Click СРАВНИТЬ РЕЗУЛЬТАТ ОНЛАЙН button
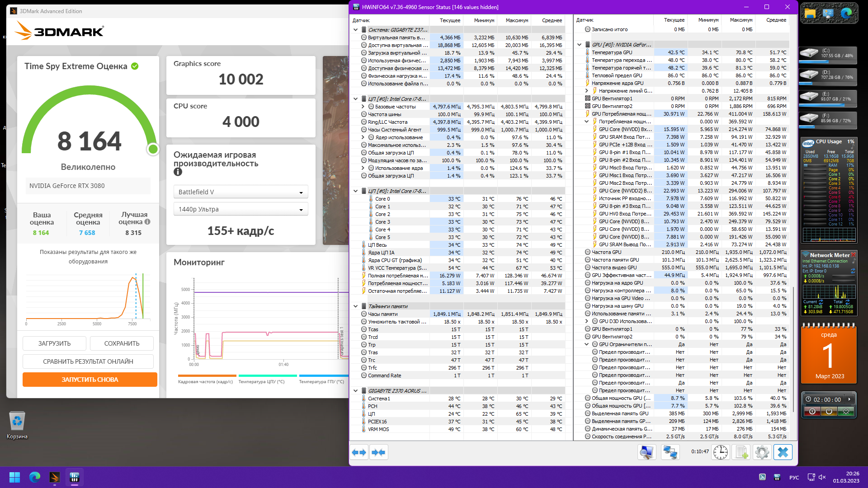This screenshot has height=488, width=868. [x=88, y=361]
